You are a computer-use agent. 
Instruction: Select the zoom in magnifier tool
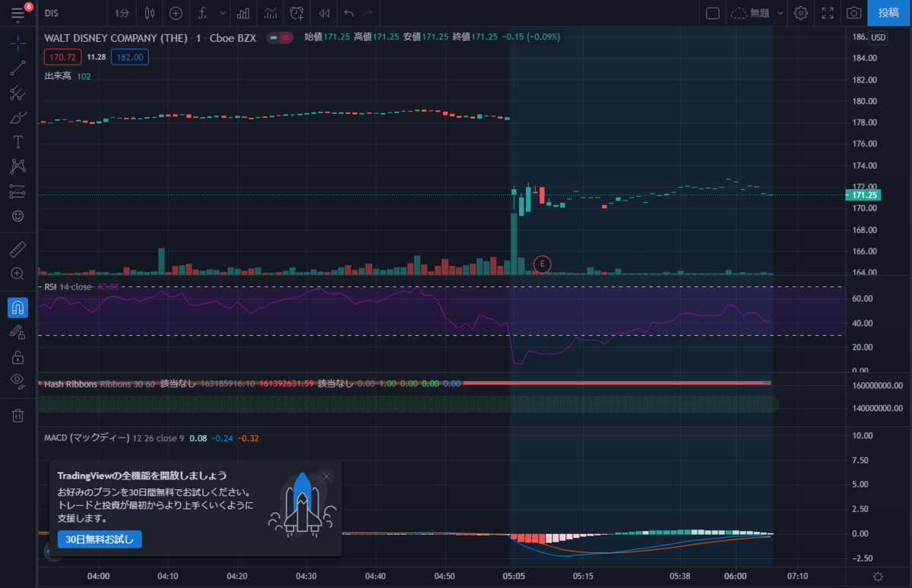pos(18,273)
